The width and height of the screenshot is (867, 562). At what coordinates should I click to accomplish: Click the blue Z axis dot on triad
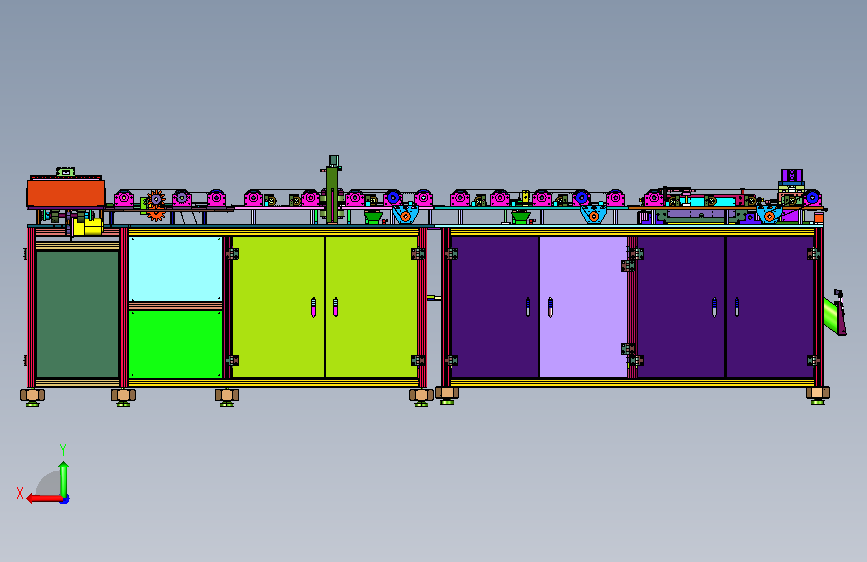point(65,500)
